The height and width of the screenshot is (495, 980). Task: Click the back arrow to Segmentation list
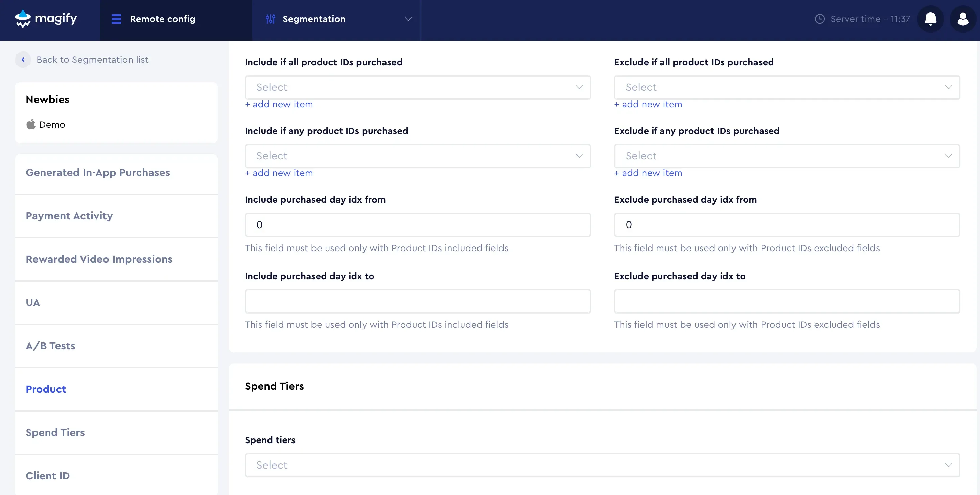pyautogui.click(x=23, y=60)
